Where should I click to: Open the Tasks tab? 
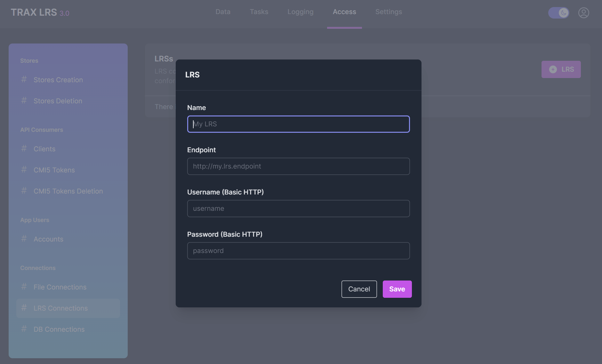259,12
